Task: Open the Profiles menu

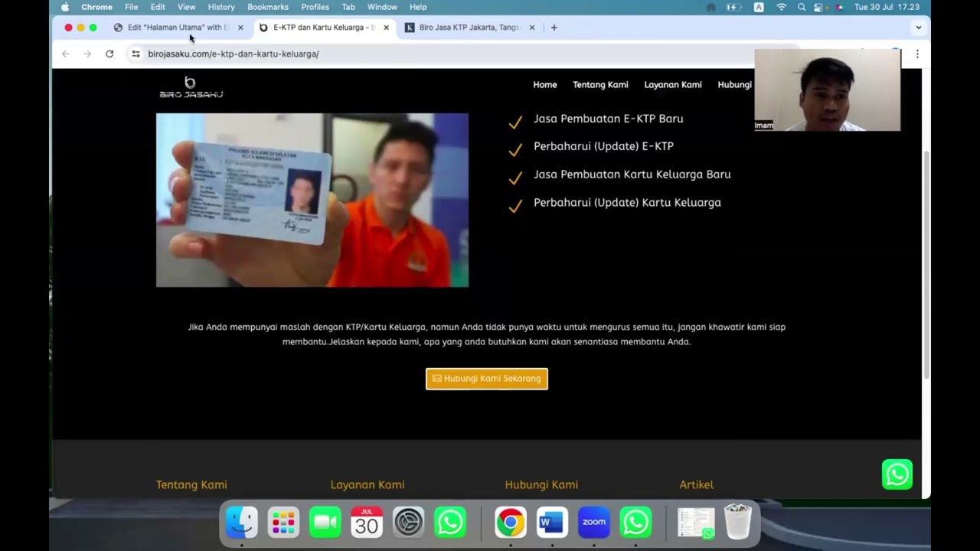Action: coord(315,7)
